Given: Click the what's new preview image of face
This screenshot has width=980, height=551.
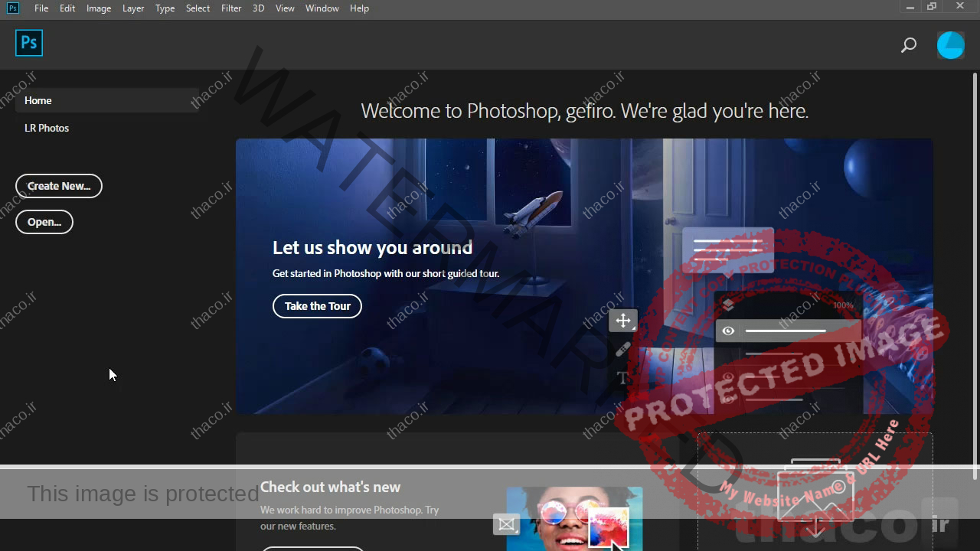Looking at the screenshot, I should click(574, 518).
